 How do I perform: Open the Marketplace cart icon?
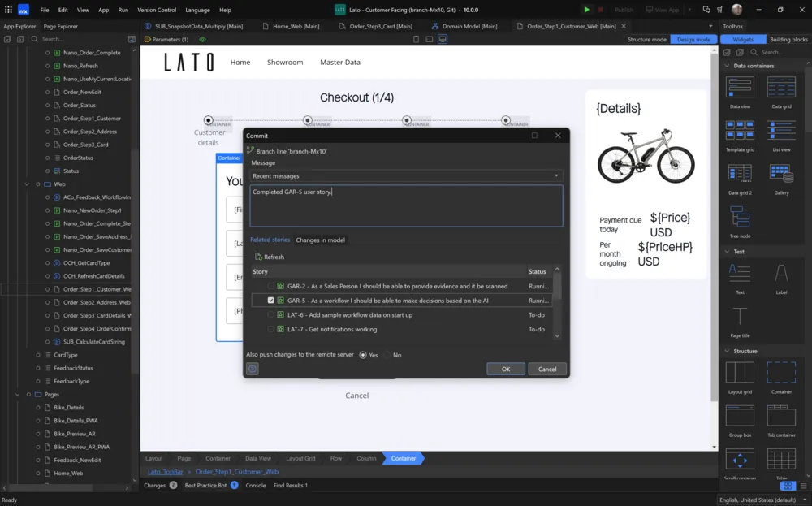[719, 10]
